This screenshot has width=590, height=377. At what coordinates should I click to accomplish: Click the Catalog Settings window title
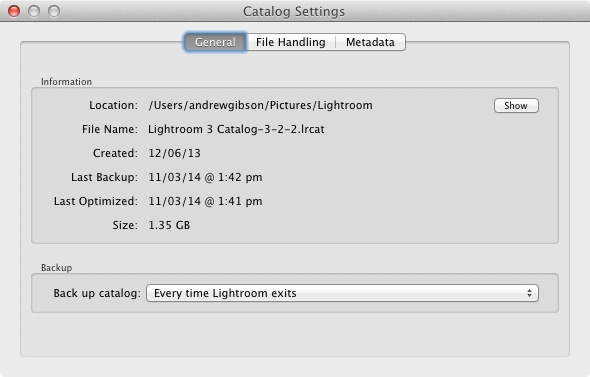(x=294, y=11)
